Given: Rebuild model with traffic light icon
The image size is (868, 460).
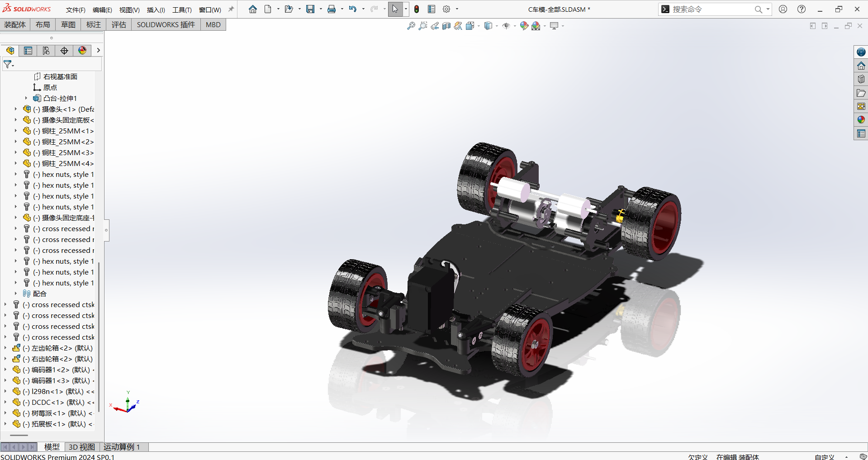Looking at the screenshot, I should [417, 9].
